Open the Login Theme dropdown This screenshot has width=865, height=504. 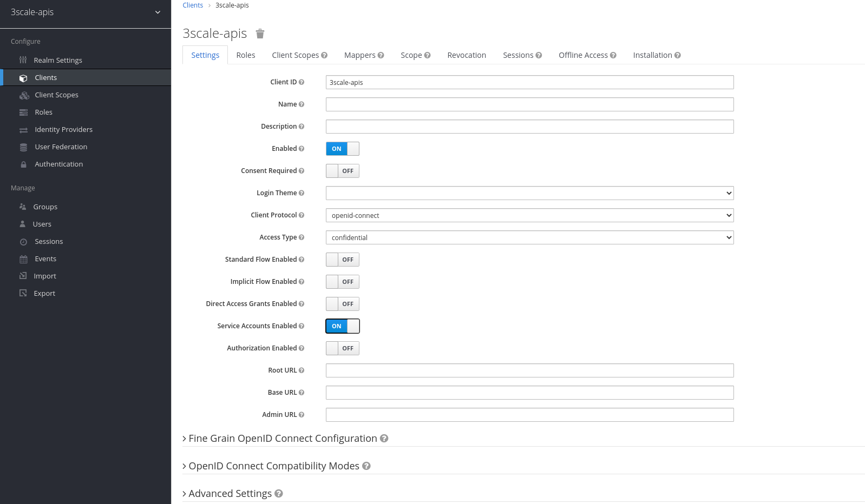click(530, 193)
